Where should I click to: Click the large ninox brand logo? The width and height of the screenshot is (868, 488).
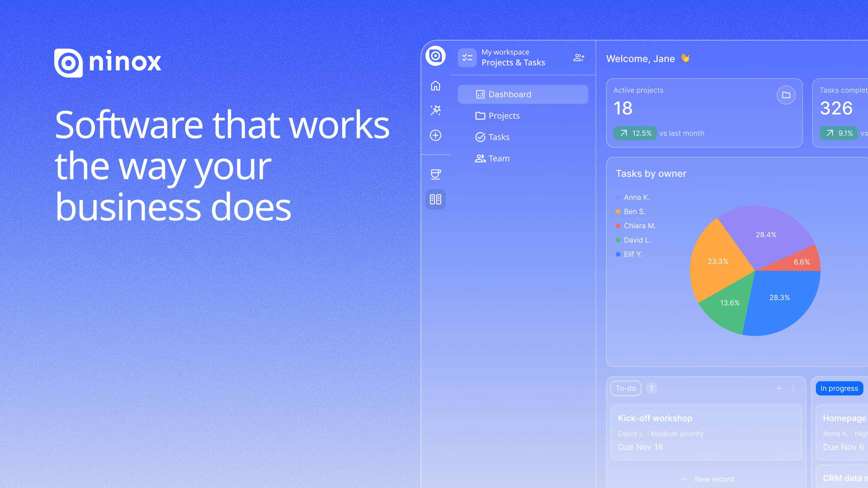pyautogui.click(x=108, y=63)
